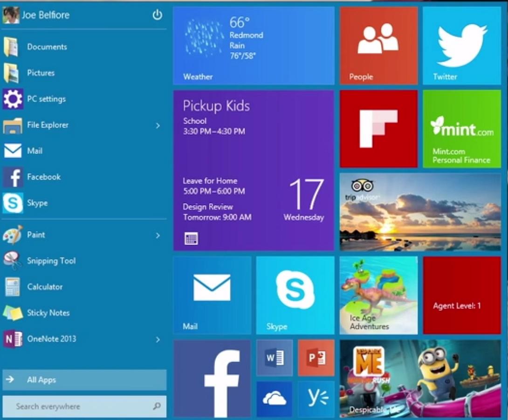Open the OneDrive tile

tap(274, 399)
